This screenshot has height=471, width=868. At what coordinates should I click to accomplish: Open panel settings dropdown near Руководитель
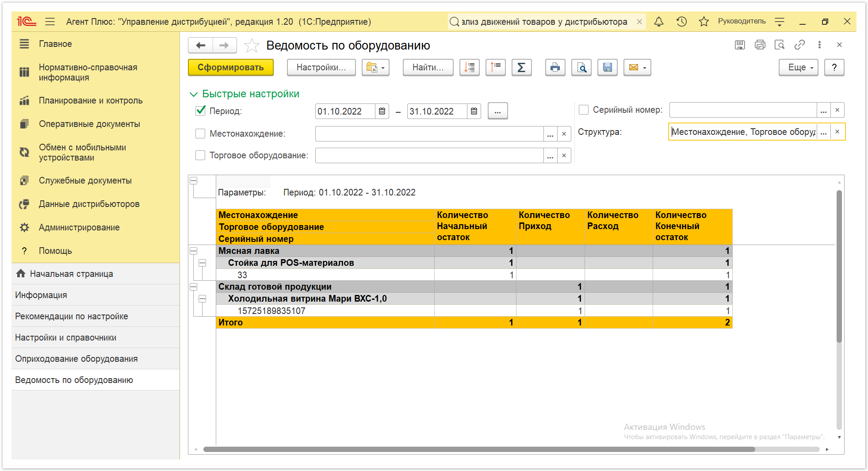pyautogui.click(x=780, y=21)
